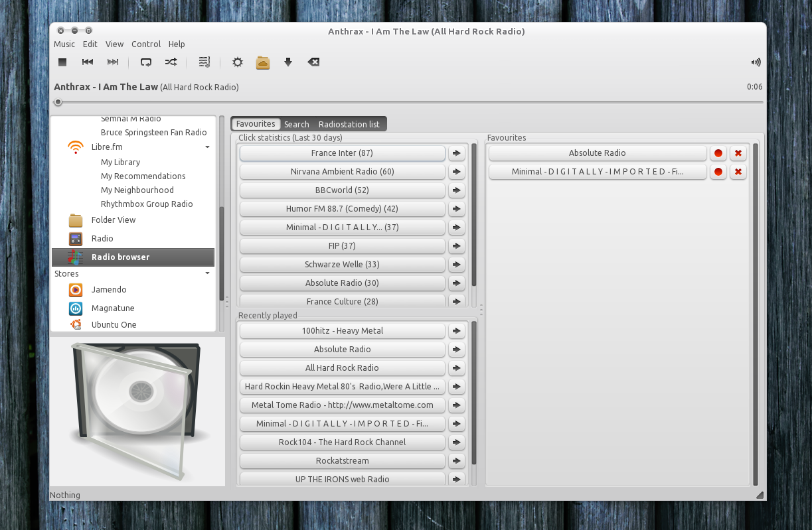Screen dimensions: 812x530
Task: Open the Edit menu
Action: [x=90, y=44]
